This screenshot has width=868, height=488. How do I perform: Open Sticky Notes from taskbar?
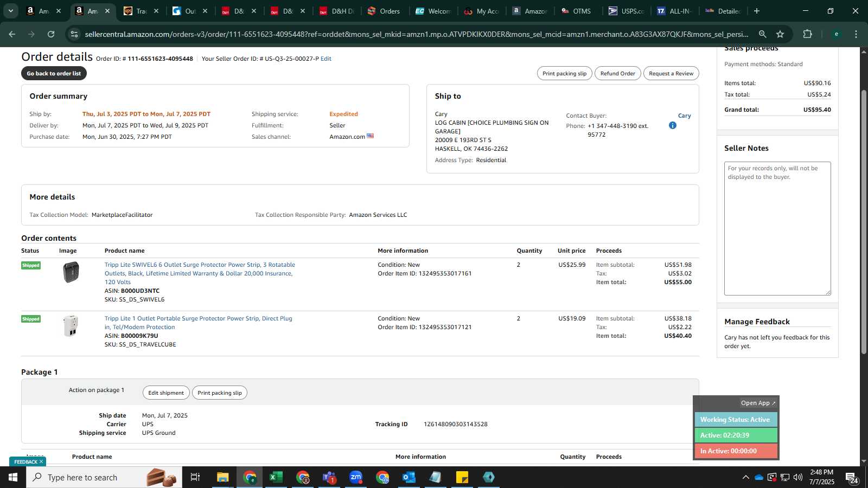(462, 477)
